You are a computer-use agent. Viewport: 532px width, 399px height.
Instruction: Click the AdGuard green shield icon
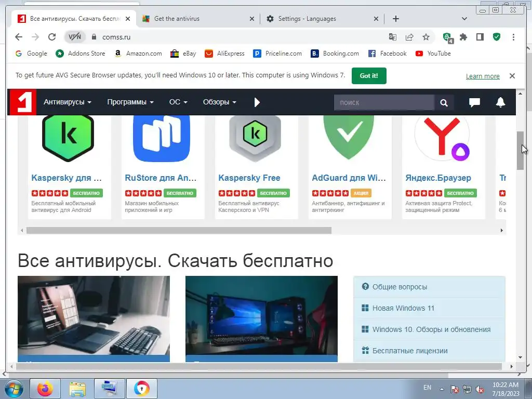(x=349, y=137)
